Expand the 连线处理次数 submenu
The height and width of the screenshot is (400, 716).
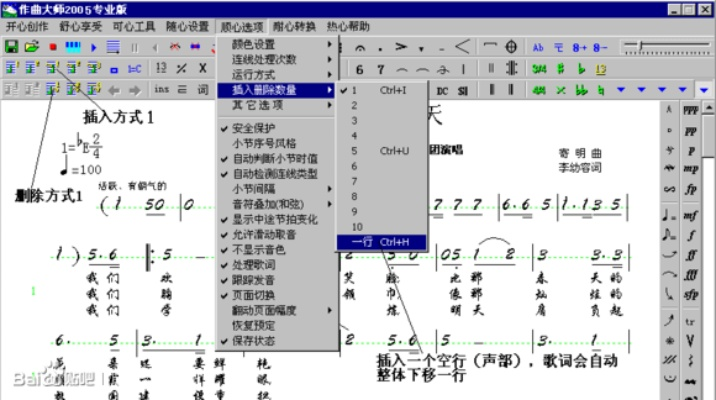pos(277,59)
